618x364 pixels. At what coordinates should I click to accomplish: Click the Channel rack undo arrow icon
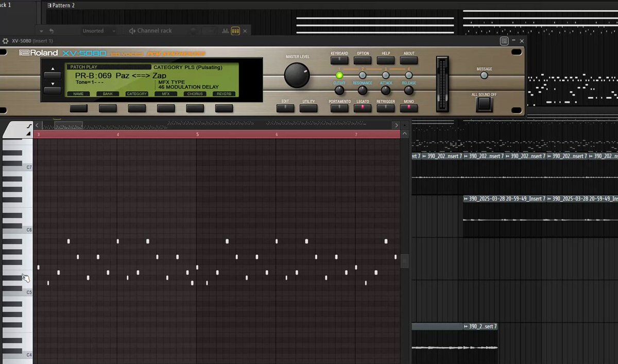tap(51, 31)
